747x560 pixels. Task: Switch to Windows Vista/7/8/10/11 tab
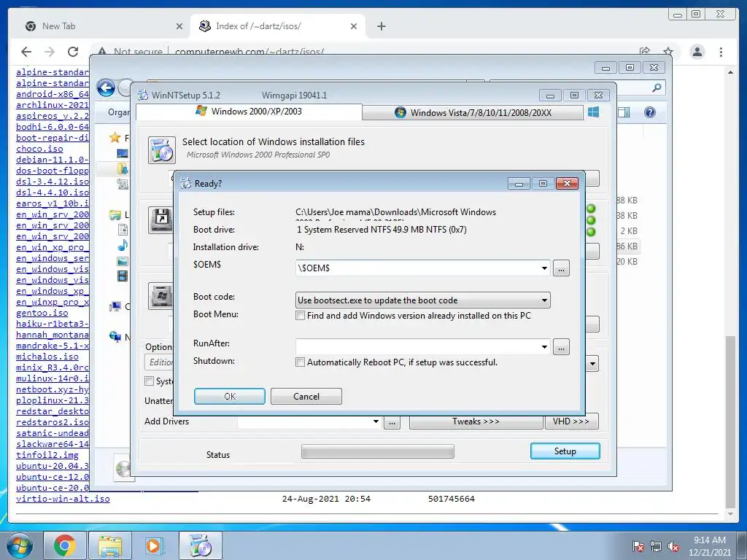[x=473, y=113]
